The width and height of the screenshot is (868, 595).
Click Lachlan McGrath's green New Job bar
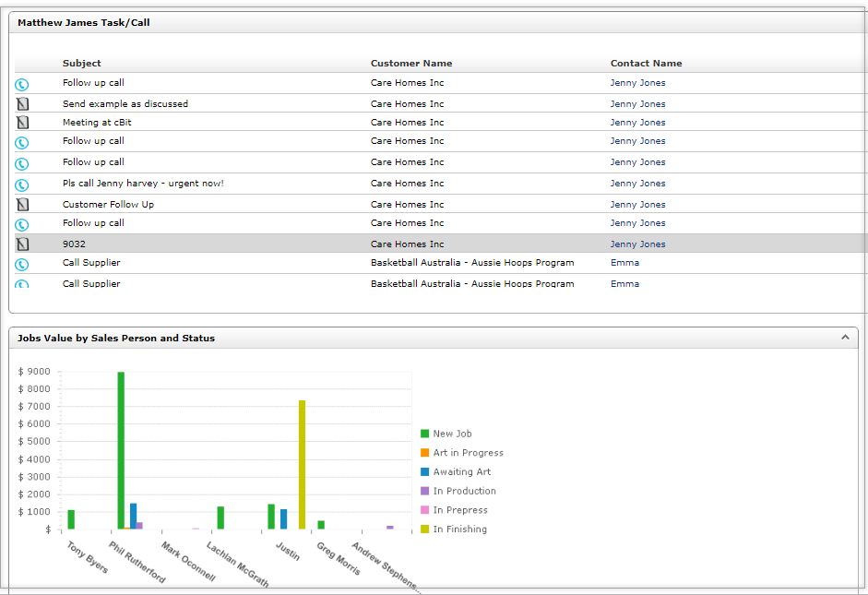[x=220, y=518]
